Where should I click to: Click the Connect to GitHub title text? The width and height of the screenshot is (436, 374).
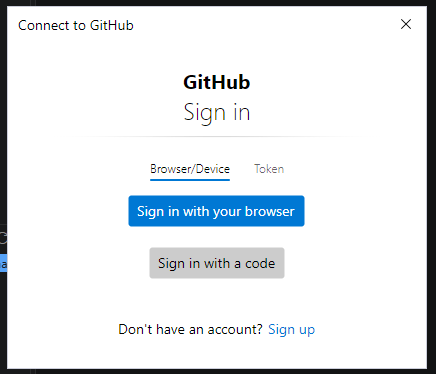click(x=76, y=25)
